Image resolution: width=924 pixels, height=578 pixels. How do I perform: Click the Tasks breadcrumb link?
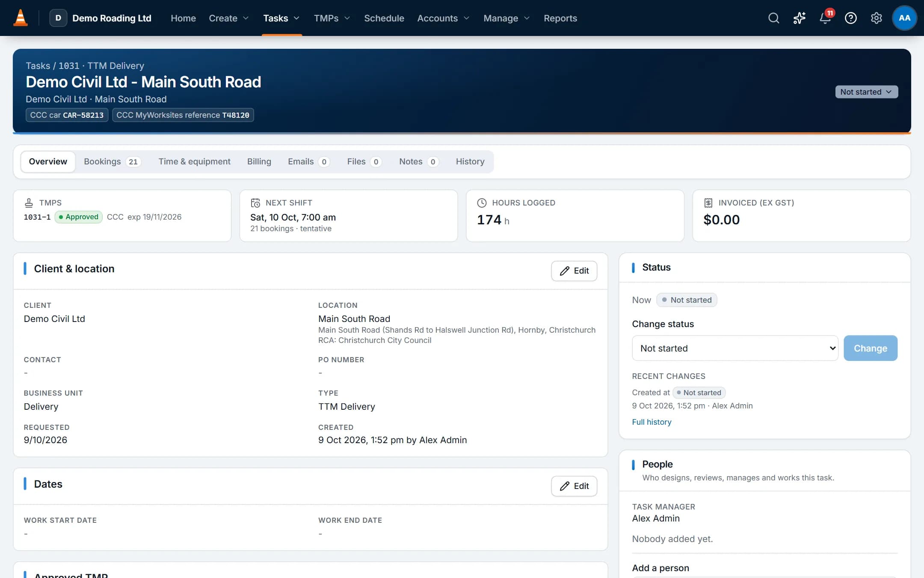tap(38, 66)
